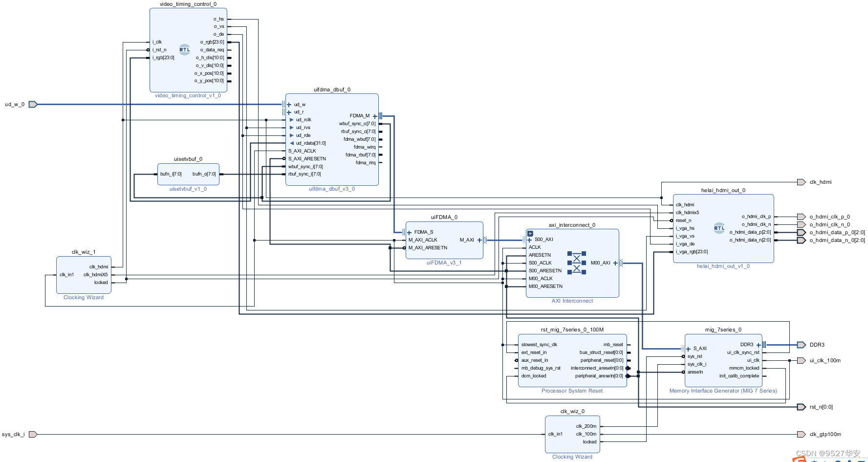Select the clk_hdmi output port symbol
This screenshot has height=462, width=868.
click(x=801, y=182)
